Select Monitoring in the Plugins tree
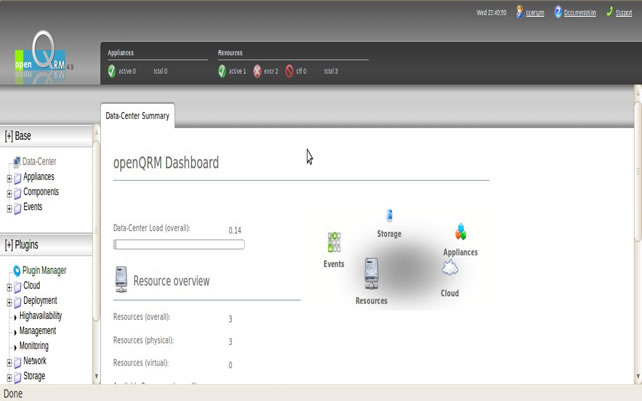Image resolution: width=642 pixels, height=401 pixels. point(34,346)
